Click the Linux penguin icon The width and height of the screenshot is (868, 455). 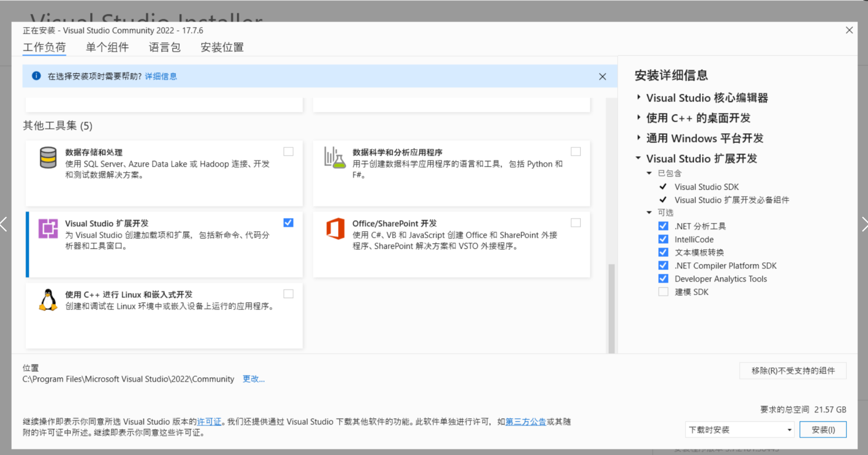(x=48, y=300)
